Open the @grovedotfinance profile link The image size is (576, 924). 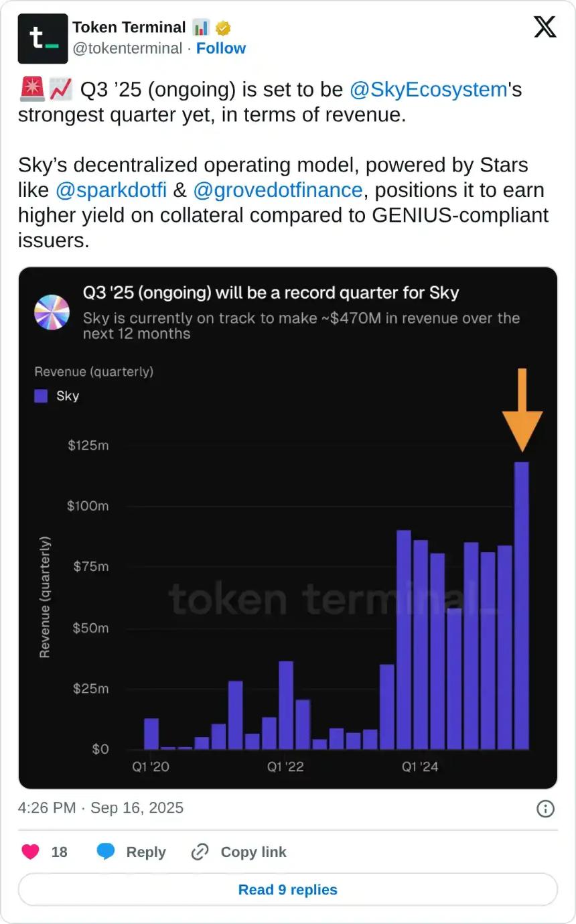click(x=281, y=190)
